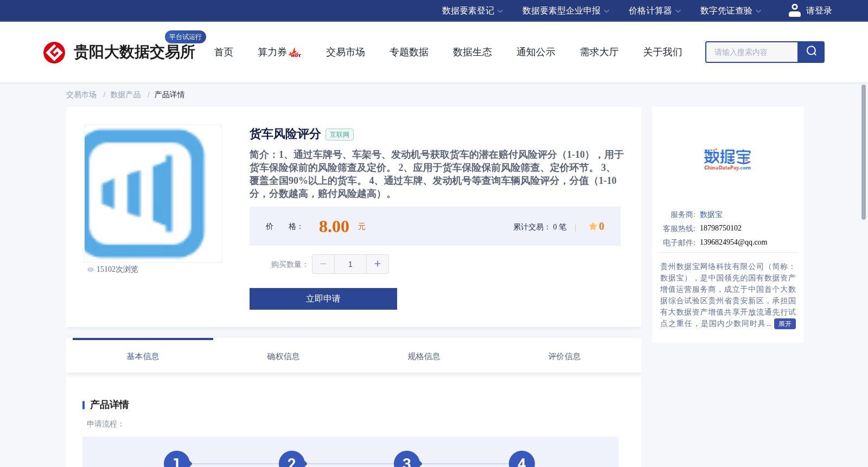
Task: Open the 关于我们 menu item
Action: tap(663, 52)
